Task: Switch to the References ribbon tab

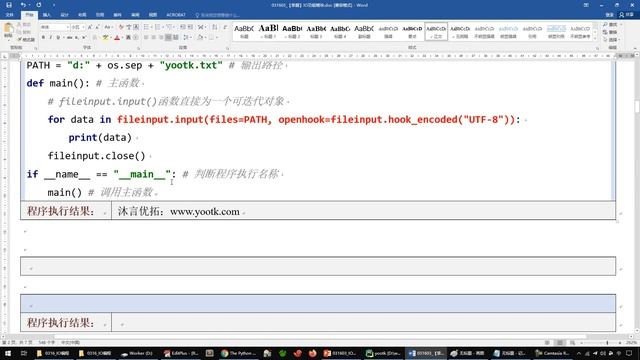Action: (100, 15)
